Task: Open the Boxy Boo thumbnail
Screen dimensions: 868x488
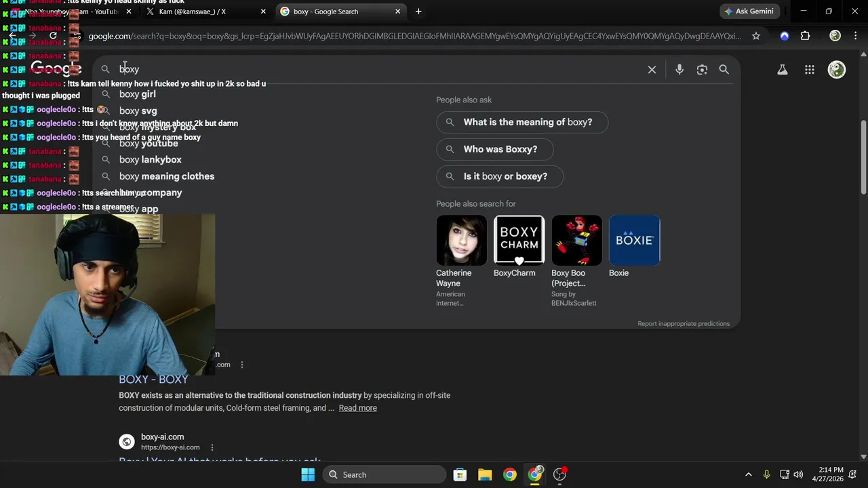Action: click(x=577, y=241)
